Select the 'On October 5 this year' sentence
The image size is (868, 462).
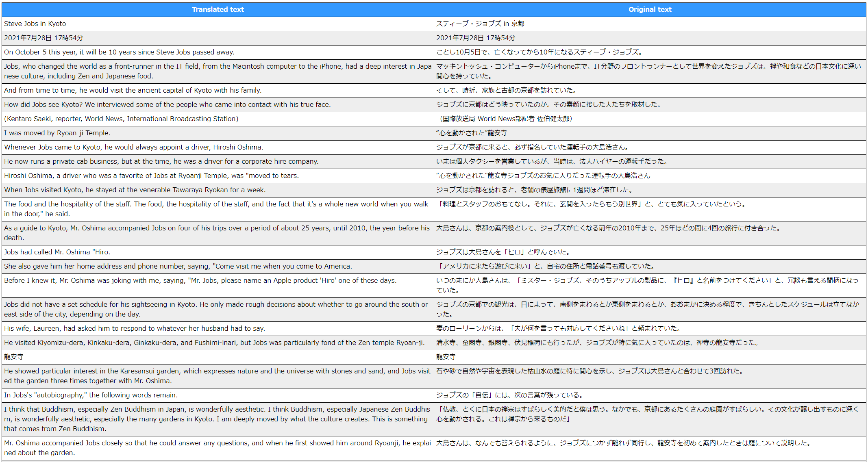[x=119, y=52]
